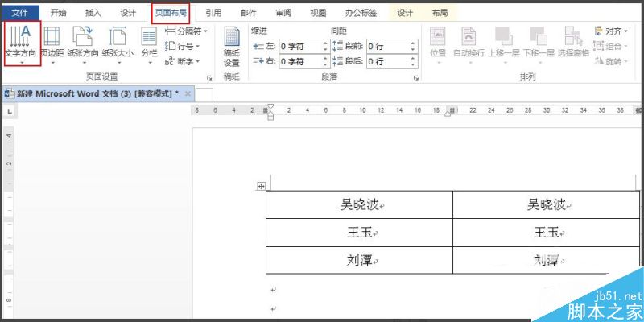644x322 pixels.
Task: Open the 选择窗格 selection pane
Action: [x=573, y=43]
